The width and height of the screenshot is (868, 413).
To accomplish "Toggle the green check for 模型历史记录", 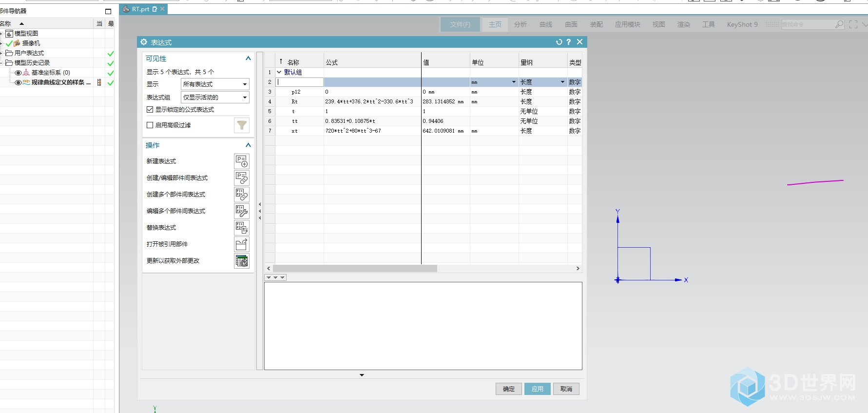I will [111, 63].
